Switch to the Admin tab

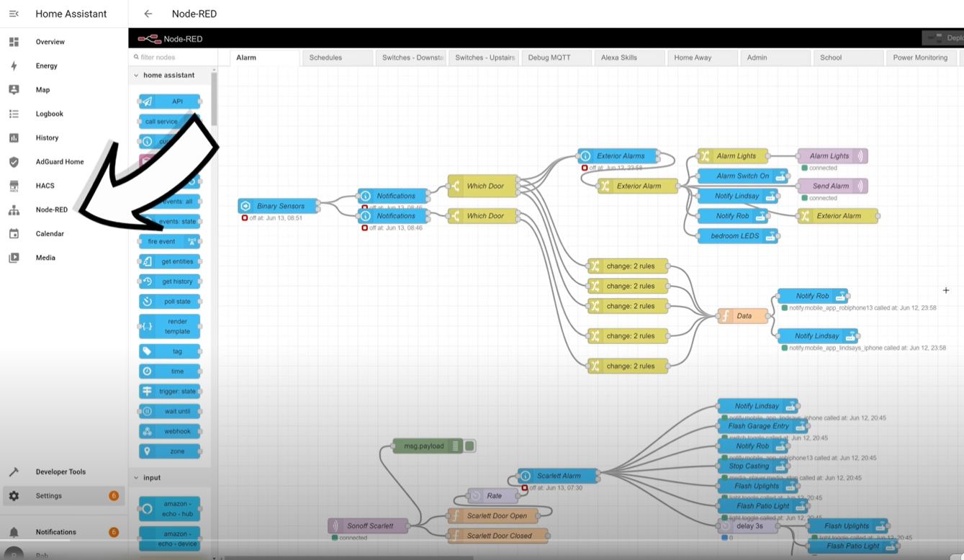coord(776,58)
